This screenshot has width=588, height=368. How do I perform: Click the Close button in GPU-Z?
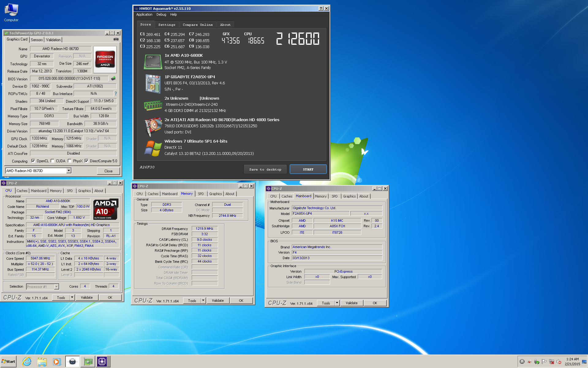coord(108,171)
